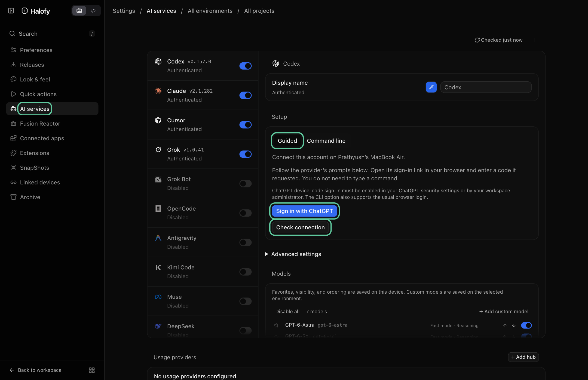
Task: Go back to workspace
Action: 35,370
